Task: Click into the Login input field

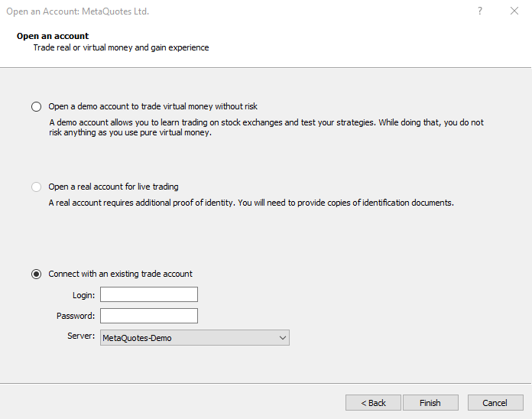Action: tap(149, 294)
